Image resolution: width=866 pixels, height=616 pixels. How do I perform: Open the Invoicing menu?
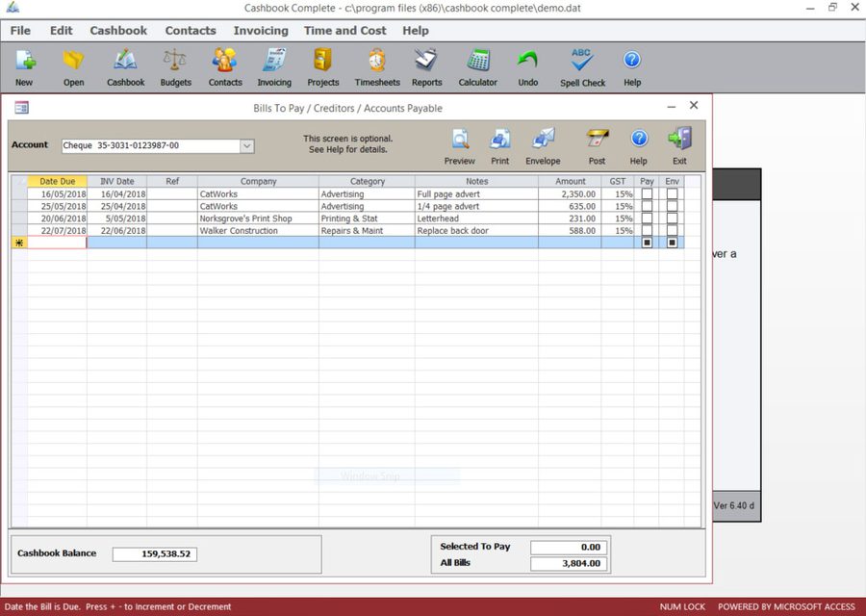coord(261,31)
